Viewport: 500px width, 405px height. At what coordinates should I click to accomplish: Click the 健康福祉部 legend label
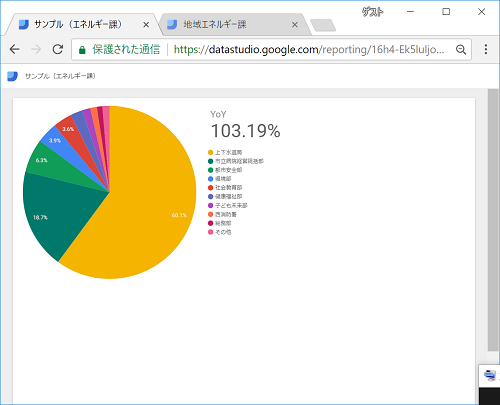pyautogui.click(x=228, y=197)
